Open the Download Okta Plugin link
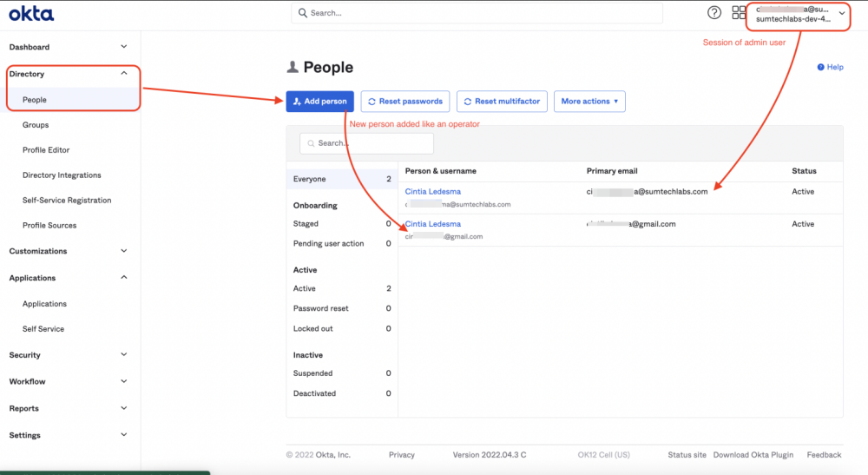Image resolution: width=868 pixels, height=475 pixels. 754,455
